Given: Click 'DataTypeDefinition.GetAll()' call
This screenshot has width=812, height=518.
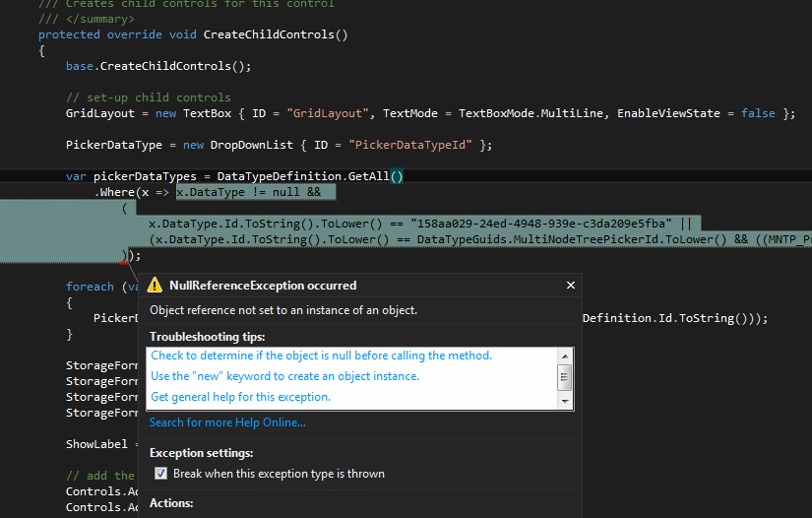Looking at the screenshot, I should tap(310, 176).
